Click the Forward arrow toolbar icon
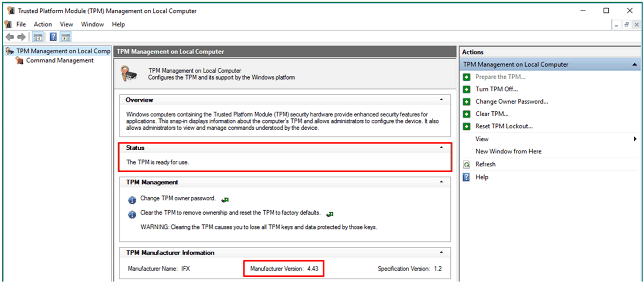The width and height of the screenshot is (644, 283). pyautogui.click(x=21, y=37)
